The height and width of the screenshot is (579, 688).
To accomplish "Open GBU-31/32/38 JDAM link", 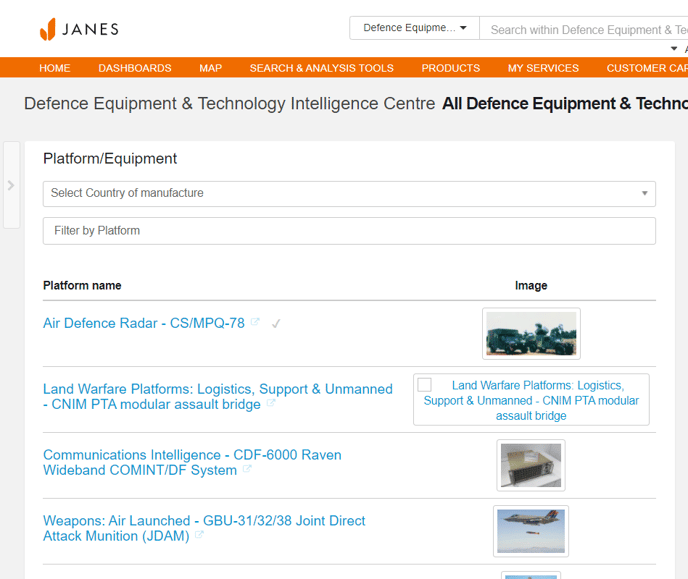I will pos(204,528).
